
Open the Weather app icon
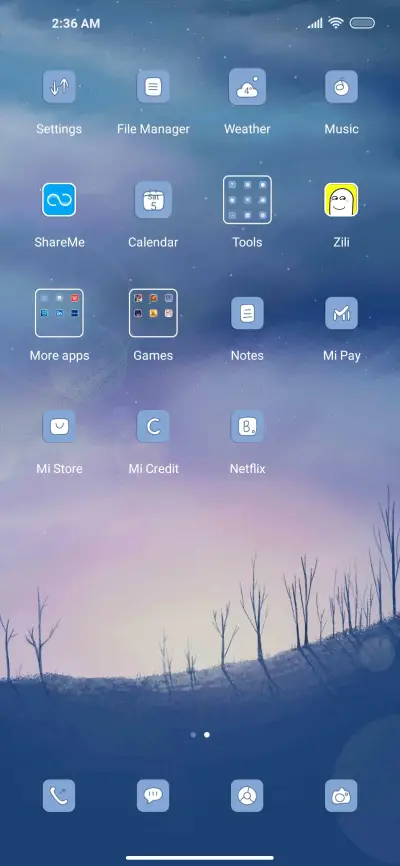pos(248,87)
